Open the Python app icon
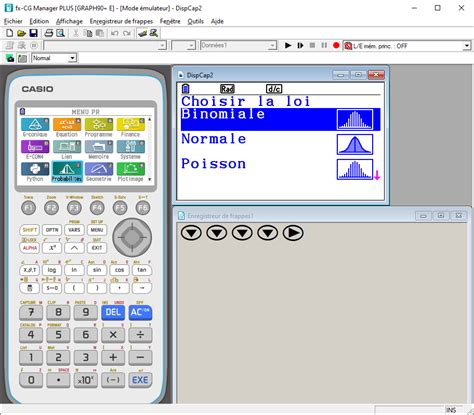 pos(35,172)
